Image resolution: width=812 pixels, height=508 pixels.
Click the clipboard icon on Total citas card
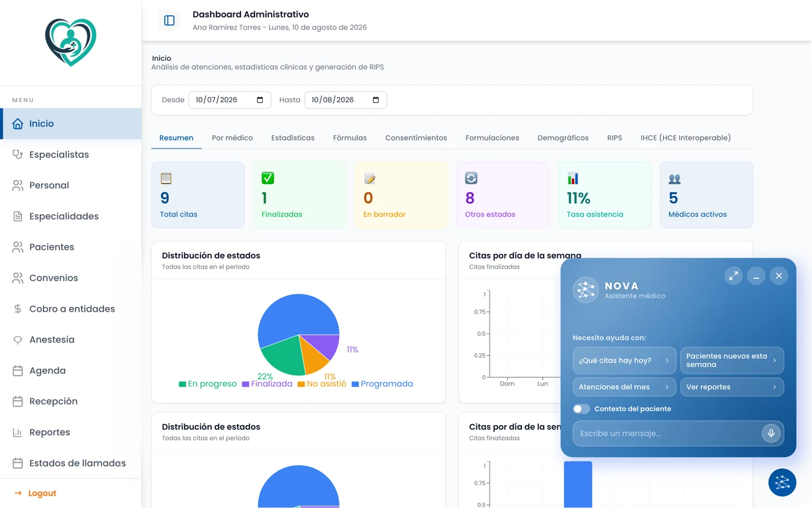pos(166,178)
